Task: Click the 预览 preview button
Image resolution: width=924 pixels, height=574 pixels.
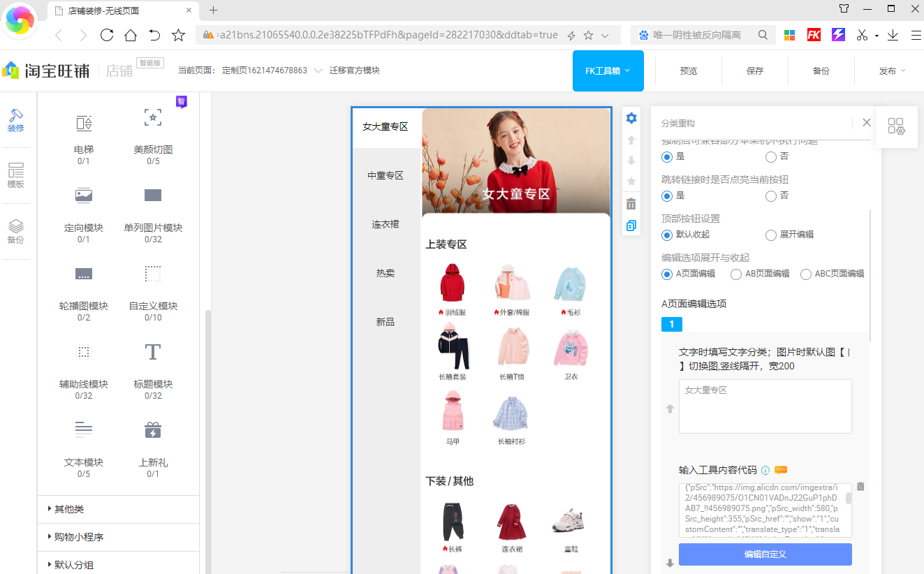Action: pyautogui.click(x=689, y=71)
